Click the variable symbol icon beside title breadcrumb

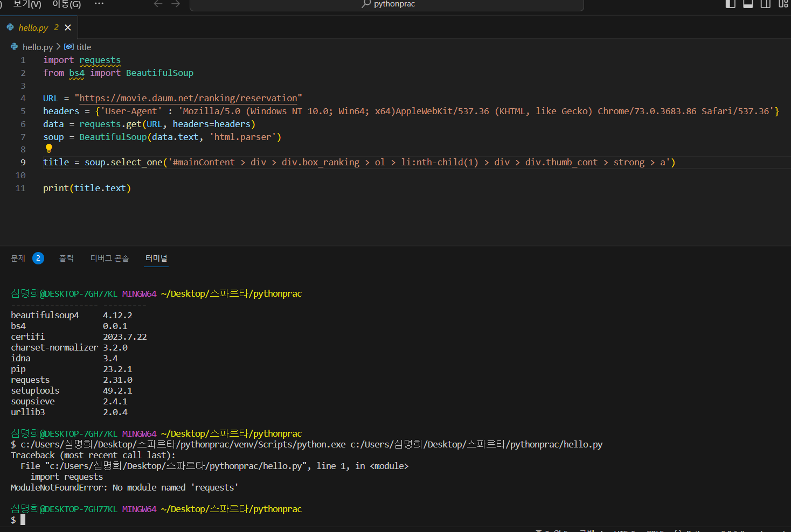pos(69,47)
